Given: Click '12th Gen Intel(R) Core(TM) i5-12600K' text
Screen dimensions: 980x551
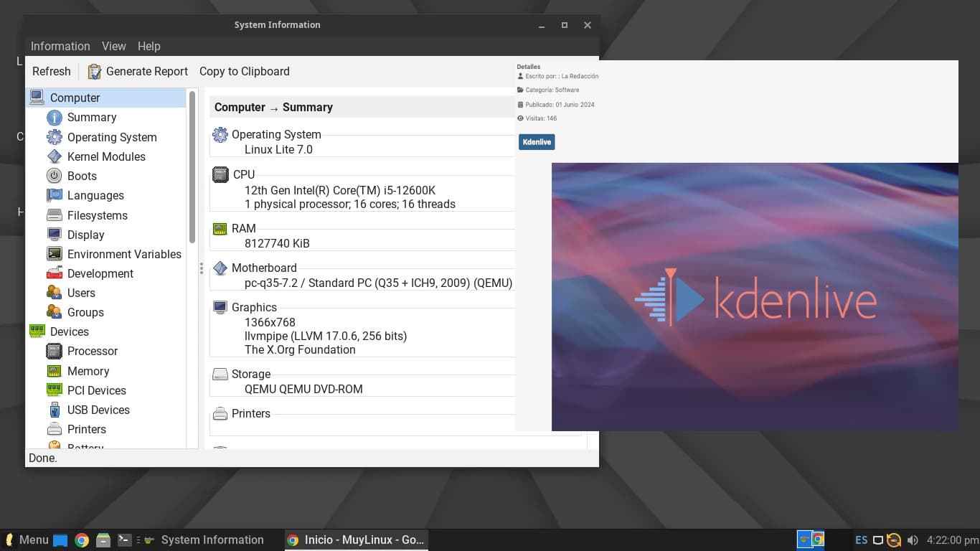Looking at the screenshot, I should point(340,190).
